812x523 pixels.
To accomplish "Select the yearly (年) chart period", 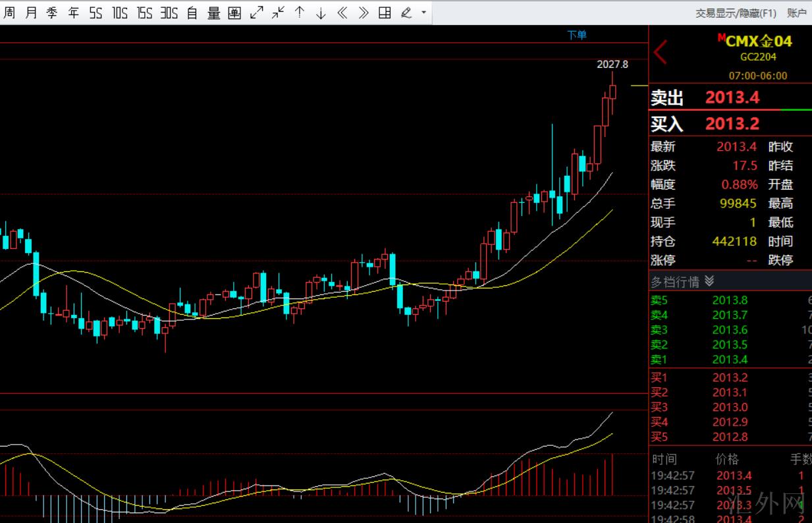I will click(74, 13).
